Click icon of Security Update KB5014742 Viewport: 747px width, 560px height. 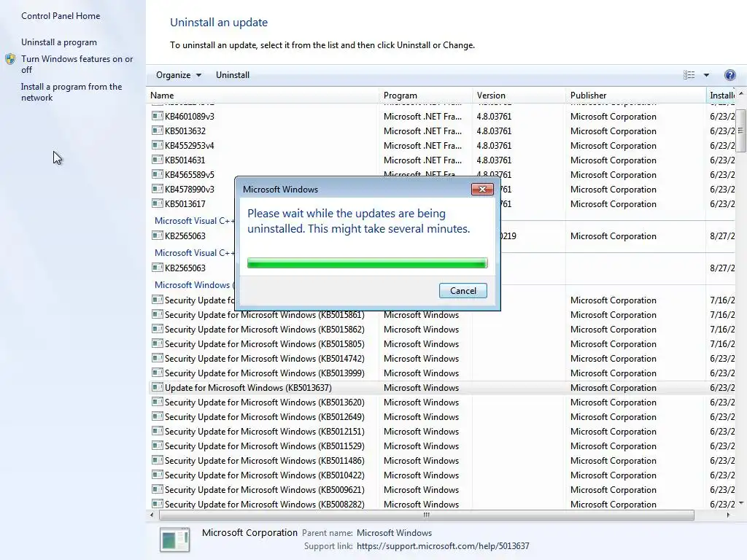[x=158, y=358]
